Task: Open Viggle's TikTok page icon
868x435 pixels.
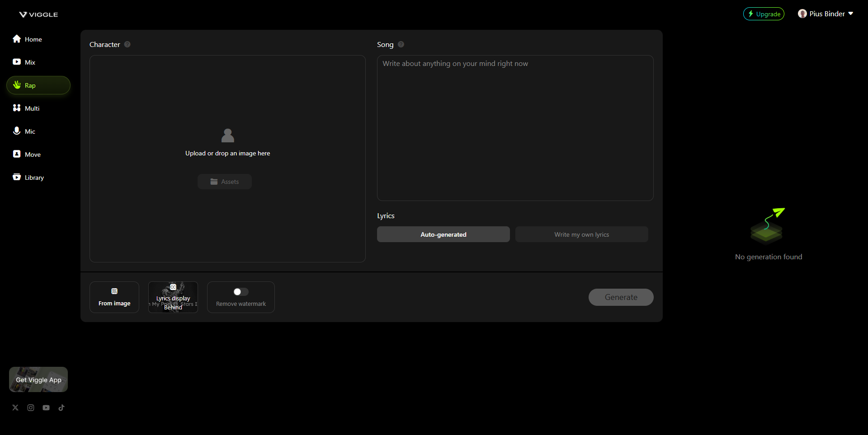Action: pyautogui.click(x=61, y=407)
